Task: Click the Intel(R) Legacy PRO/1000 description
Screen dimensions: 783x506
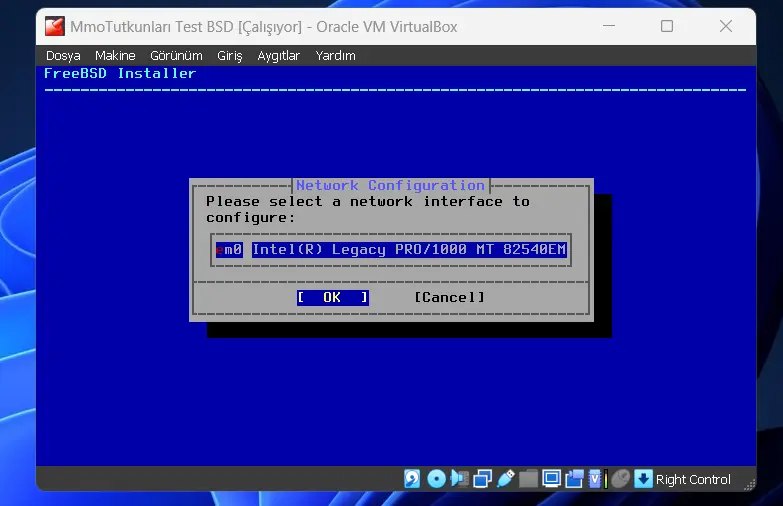Action: pos(409,249)
